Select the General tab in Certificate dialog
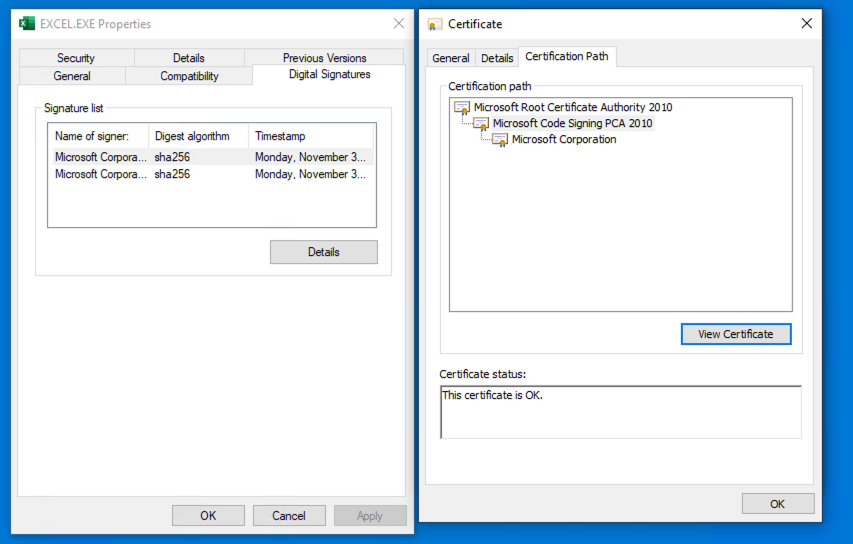Image resolution: width=853 pixels, height=544 pixels. [x=450, y=58]
